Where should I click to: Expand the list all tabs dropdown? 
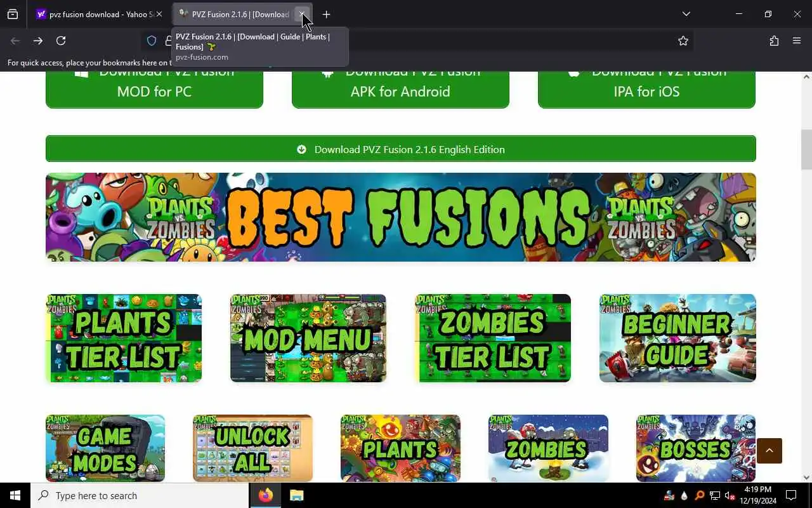(686, 14)
